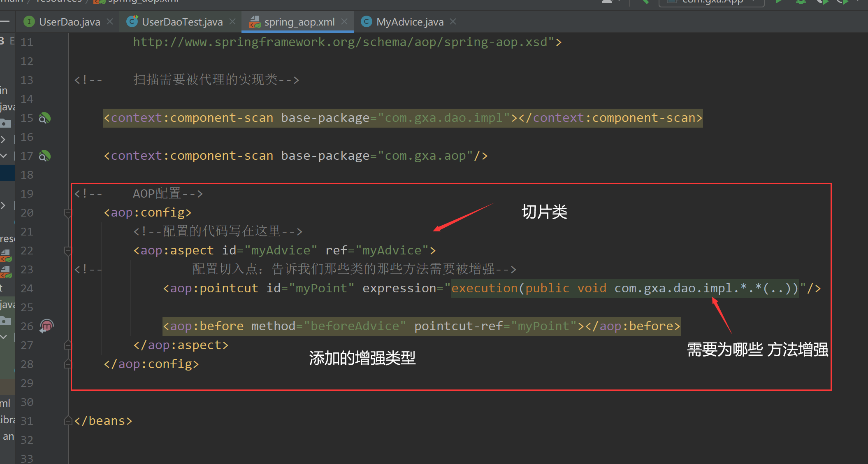This screenshot has width=868, height=464.
Task: Switch to the MyAdvice.java tab
Action: click(x=409, y=21)
